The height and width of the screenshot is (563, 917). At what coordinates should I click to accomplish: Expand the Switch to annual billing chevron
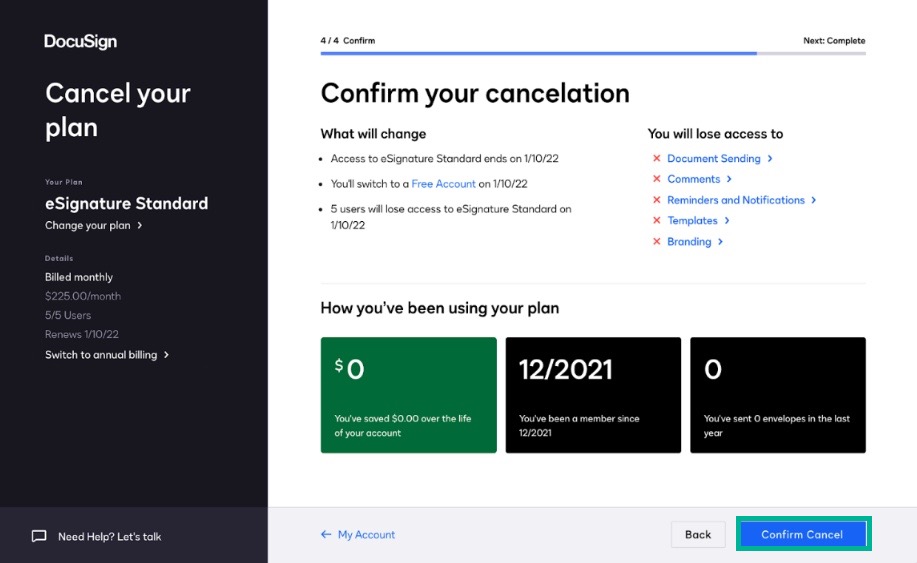point(167,355)
